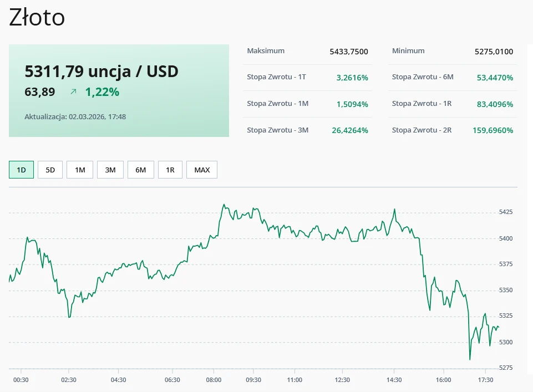This screenshot has height=392, width=533.
Task: Click the green upward trend arrow icon
Action: point(73,92)
